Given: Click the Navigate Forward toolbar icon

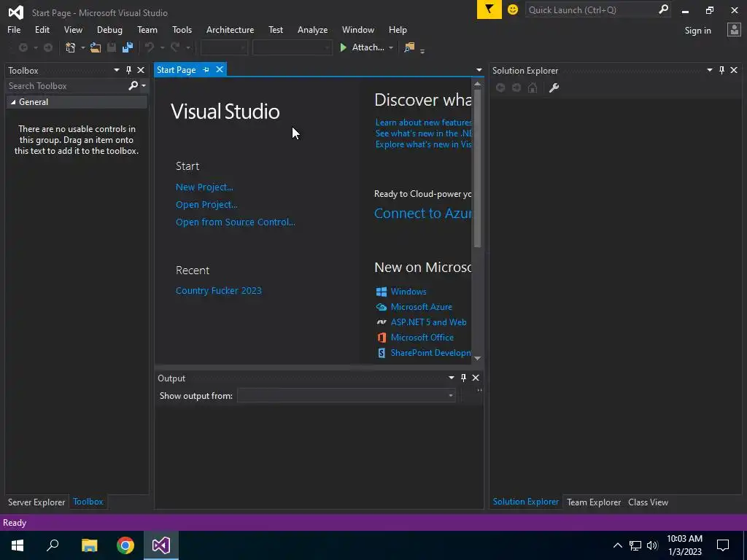Looking at the screenshot, I should point(48,47).
